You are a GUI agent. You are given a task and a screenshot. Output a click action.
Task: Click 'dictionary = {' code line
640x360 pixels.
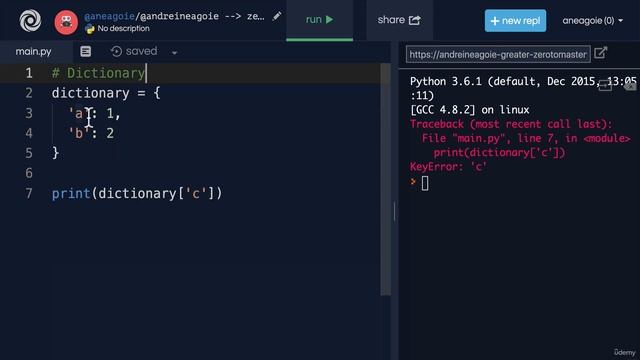106,93
